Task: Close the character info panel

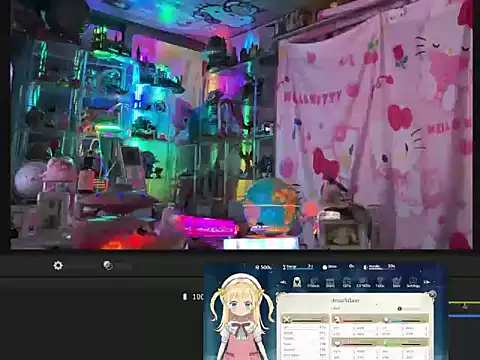Action: pyautogui.click(x=432, y=294)
